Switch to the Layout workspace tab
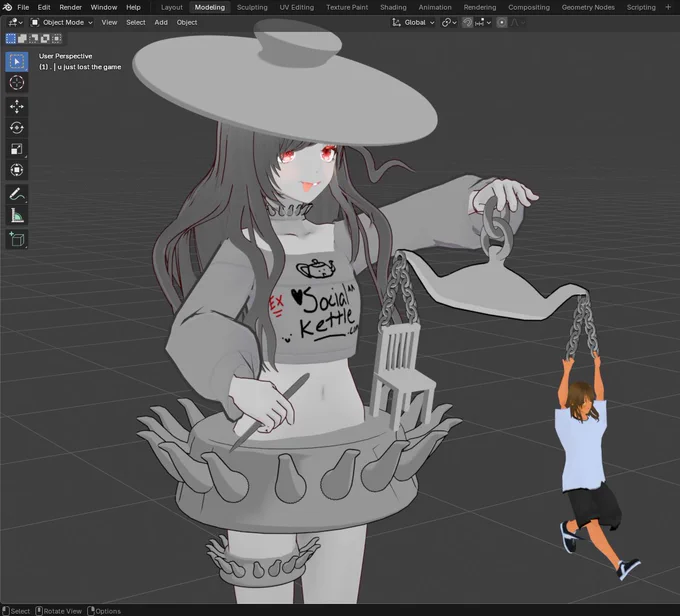680x616 pixels. tap(172, 7)
